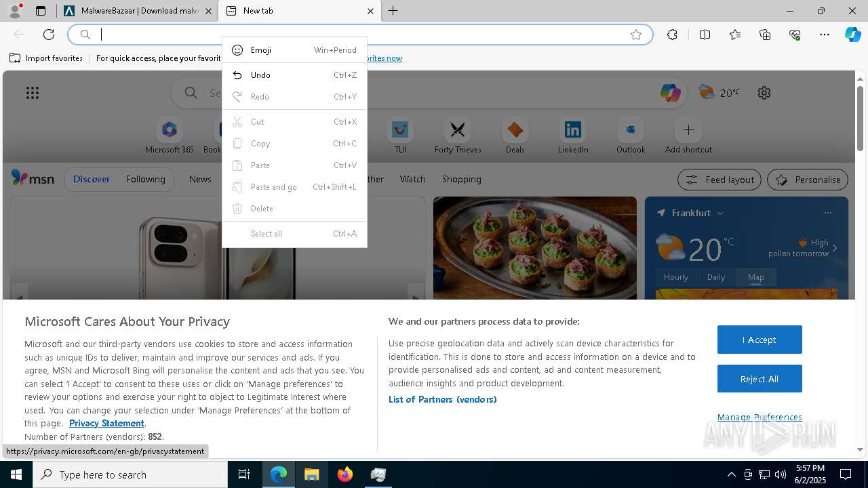Select the New tab tab
Viewport: 868px width, 488px height.
click(x=300, y=11)
